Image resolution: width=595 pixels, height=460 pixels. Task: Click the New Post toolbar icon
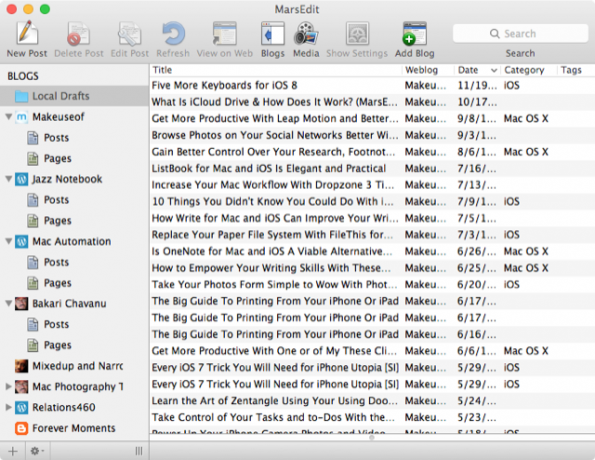point(27,33)
